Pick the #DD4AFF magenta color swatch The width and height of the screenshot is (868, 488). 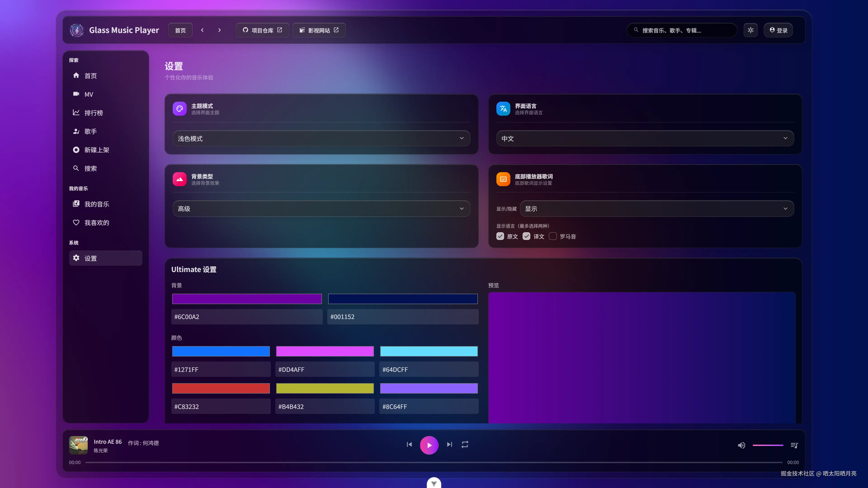tap(325, 351)
